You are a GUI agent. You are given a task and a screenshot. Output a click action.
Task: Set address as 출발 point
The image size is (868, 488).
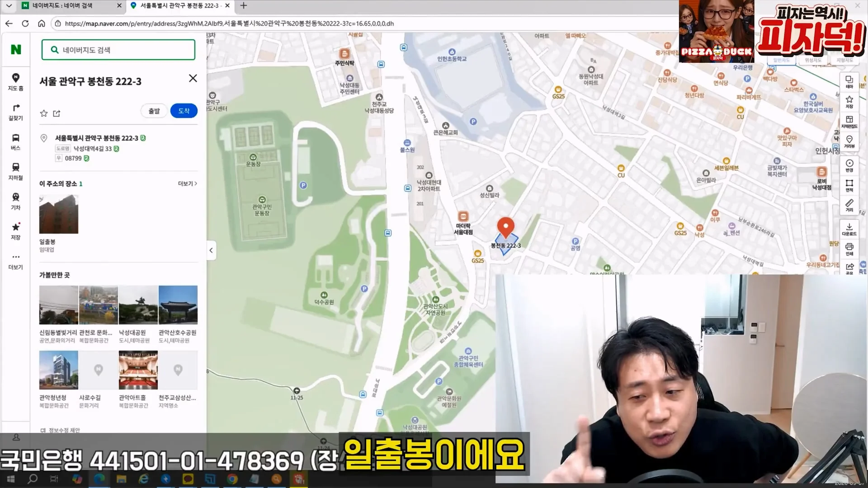pos(154,111)
